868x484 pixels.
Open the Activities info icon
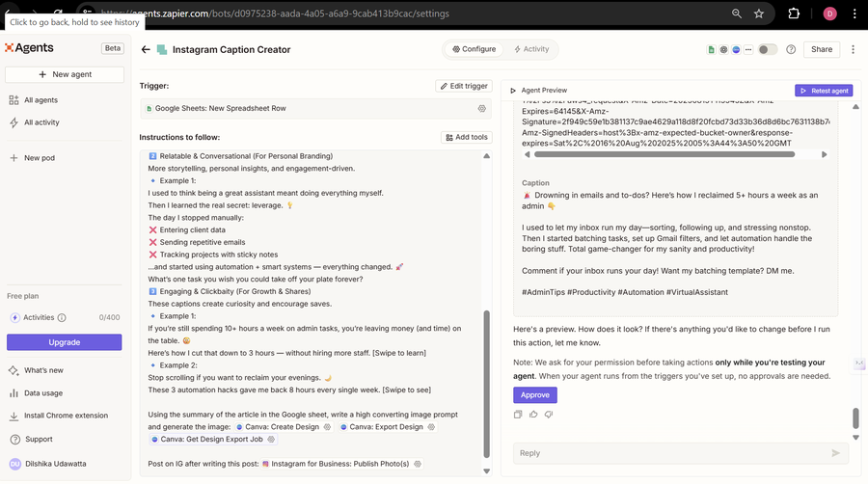[x=62, y=317]
